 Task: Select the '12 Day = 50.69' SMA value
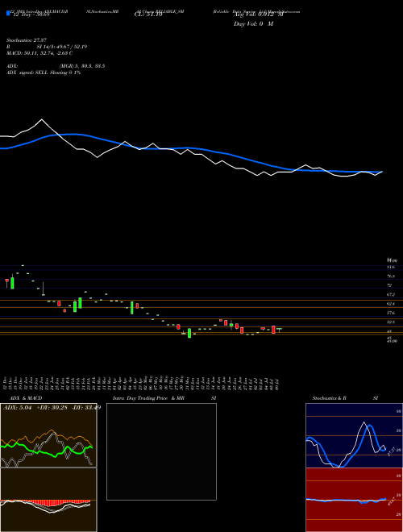pyautogui.click(x=30, y=15)
